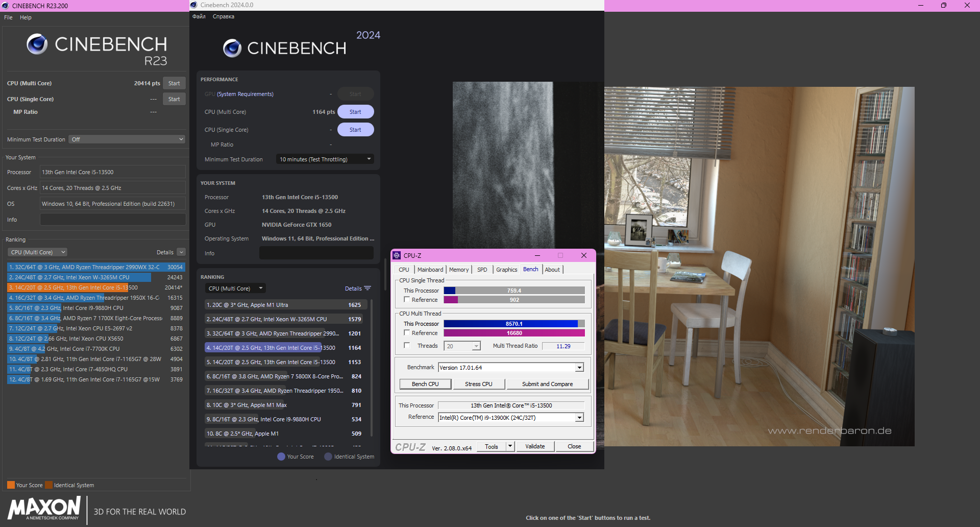980x527 pixels.
Task: Tick the Reference checkbox under CPU Single Thread
Action: click(407, 300)
